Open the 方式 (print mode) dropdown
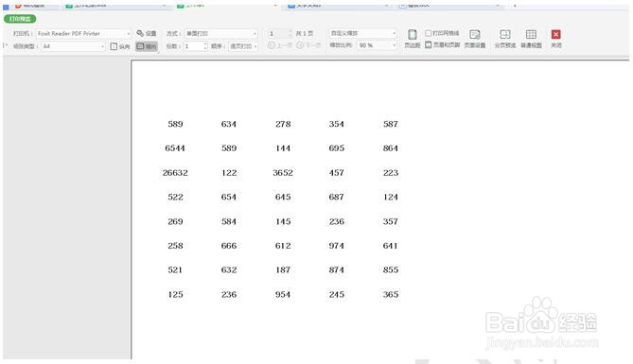This screenshot has height=364, width=633. [220, 33]
